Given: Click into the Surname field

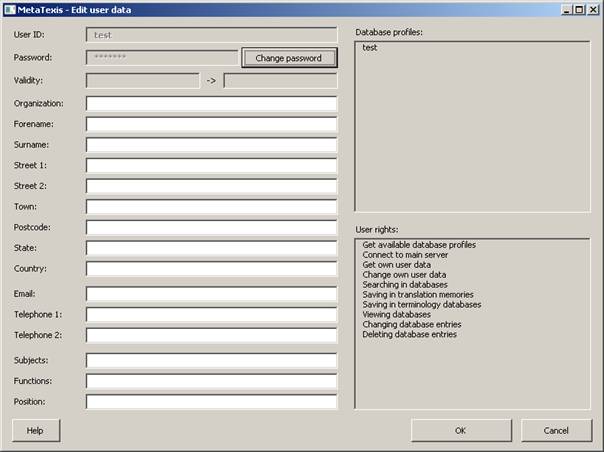Looking at the screenshot, I should 211,145.
